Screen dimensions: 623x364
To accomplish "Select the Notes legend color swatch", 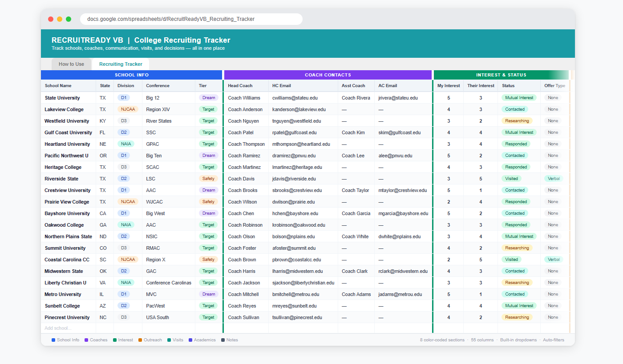I will coord(223,340).
